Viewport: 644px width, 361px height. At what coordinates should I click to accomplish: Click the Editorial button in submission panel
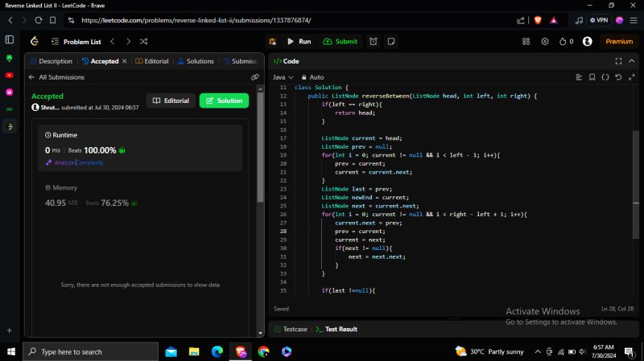coord(171,101)
